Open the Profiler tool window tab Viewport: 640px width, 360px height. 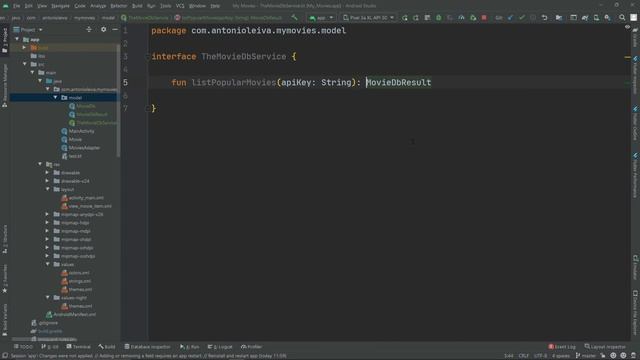point(251,347)
